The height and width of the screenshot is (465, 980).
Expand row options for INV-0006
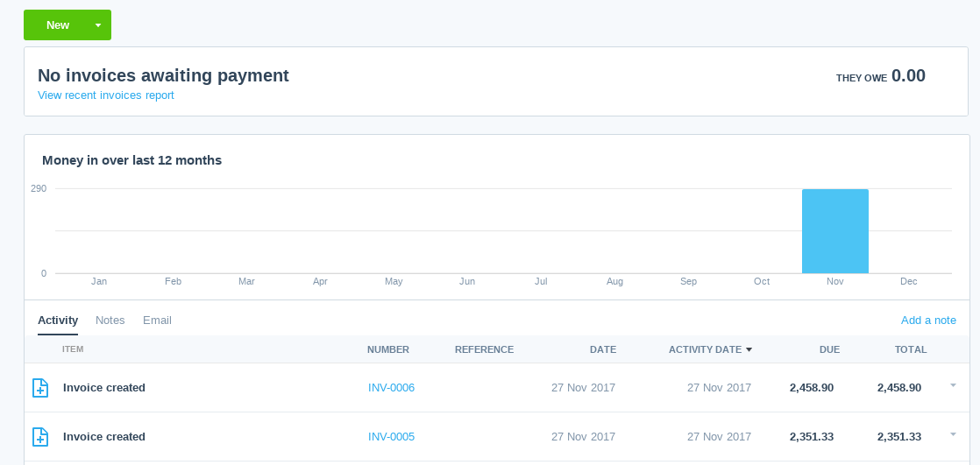click(953, 385)
